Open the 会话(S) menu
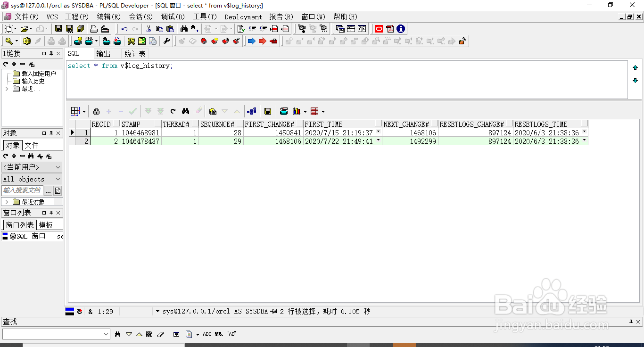 (140, 17)
